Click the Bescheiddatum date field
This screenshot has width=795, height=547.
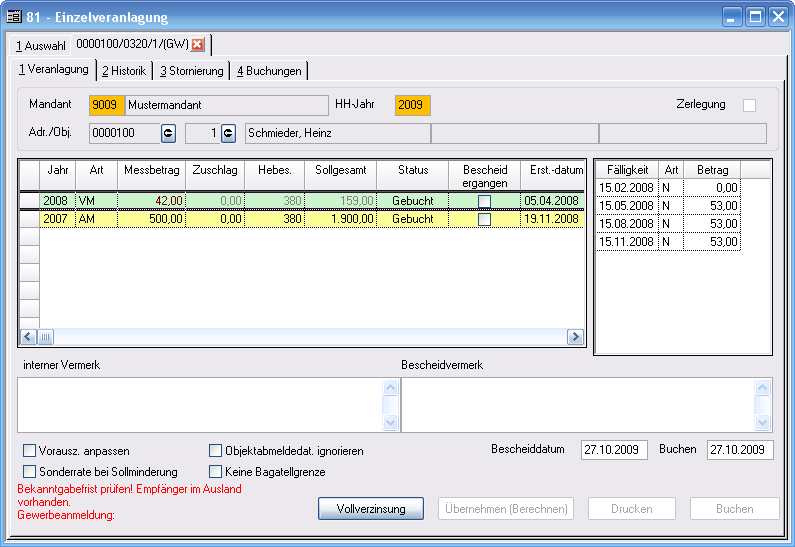coord(614,450)
